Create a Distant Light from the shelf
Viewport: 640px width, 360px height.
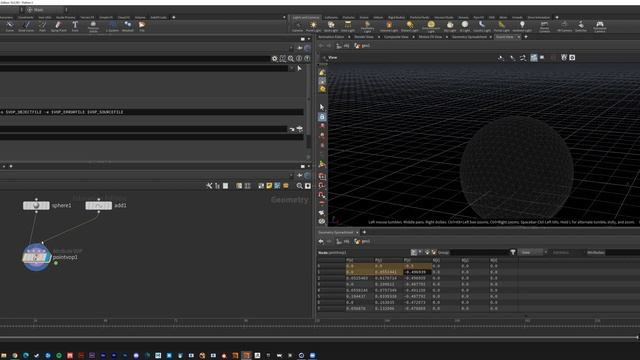pyautogui.click(x=409, y=27)
